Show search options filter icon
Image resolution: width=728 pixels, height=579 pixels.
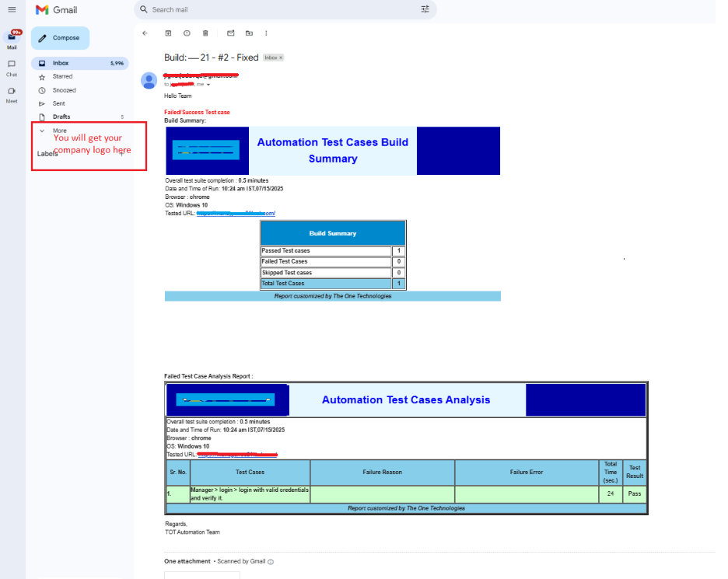[425, 9]
